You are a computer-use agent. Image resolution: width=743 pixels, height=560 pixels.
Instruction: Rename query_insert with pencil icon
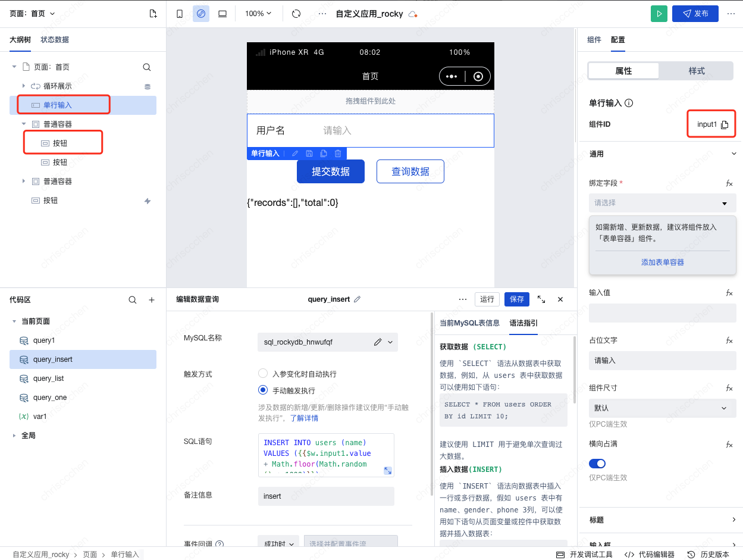[x=357, y=299]
